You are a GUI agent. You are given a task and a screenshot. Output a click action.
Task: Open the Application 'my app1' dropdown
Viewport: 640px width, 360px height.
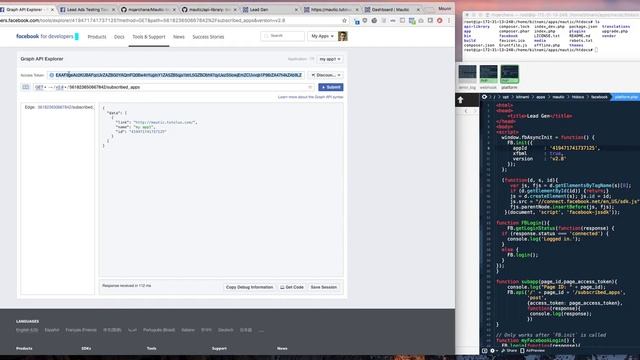[330, 59]
